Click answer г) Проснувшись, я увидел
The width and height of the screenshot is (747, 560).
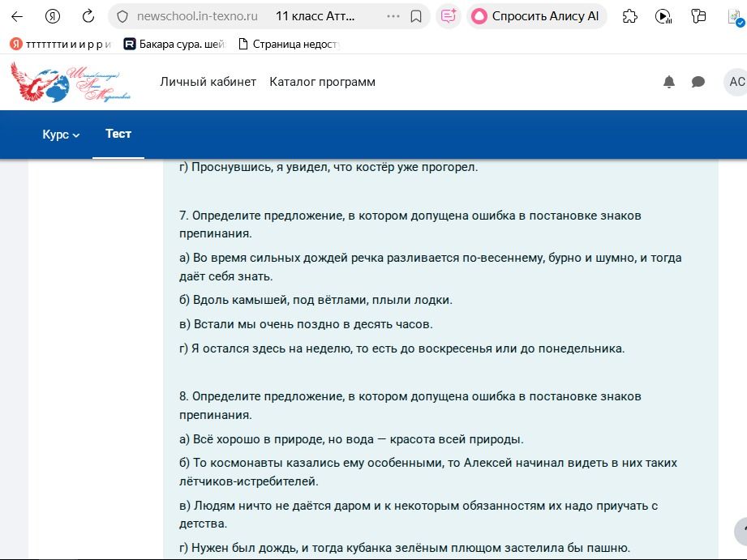click(328, 167)
